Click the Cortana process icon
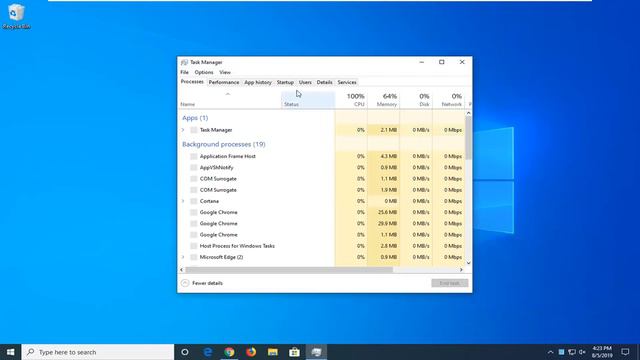Image resolution: width=640 pixels, height=360 pixels. click(x=194, y=201)
